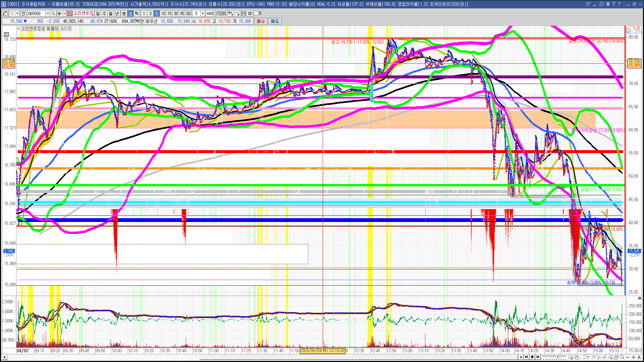Click the stock search magnifier icon
Viewport: 644px width, 362px height.
coord(53,13)
